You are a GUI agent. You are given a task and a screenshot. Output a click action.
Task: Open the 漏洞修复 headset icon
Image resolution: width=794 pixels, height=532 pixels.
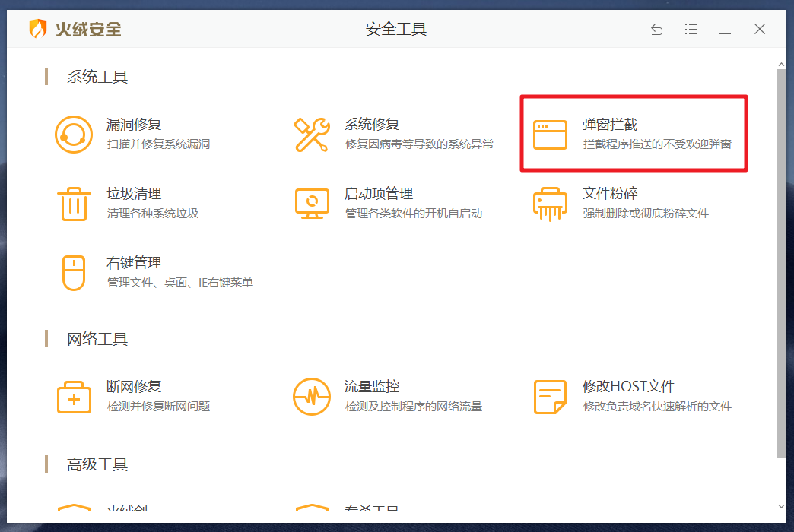[x=74, y=134]
